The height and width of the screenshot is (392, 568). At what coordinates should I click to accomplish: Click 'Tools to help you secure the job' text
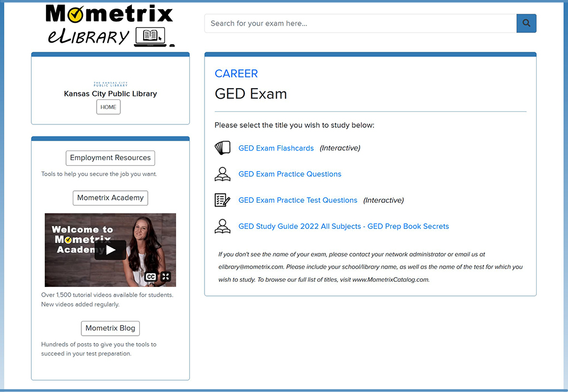[x=99, y=174]
